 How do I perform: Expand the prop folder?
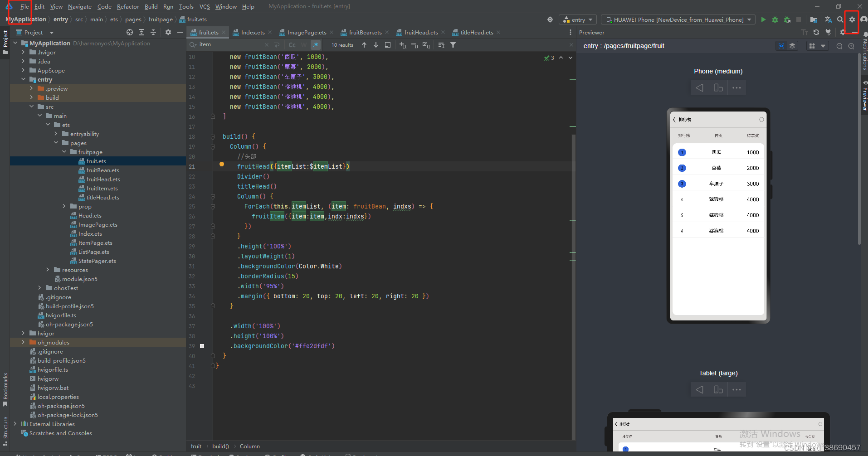click(64, 206)
